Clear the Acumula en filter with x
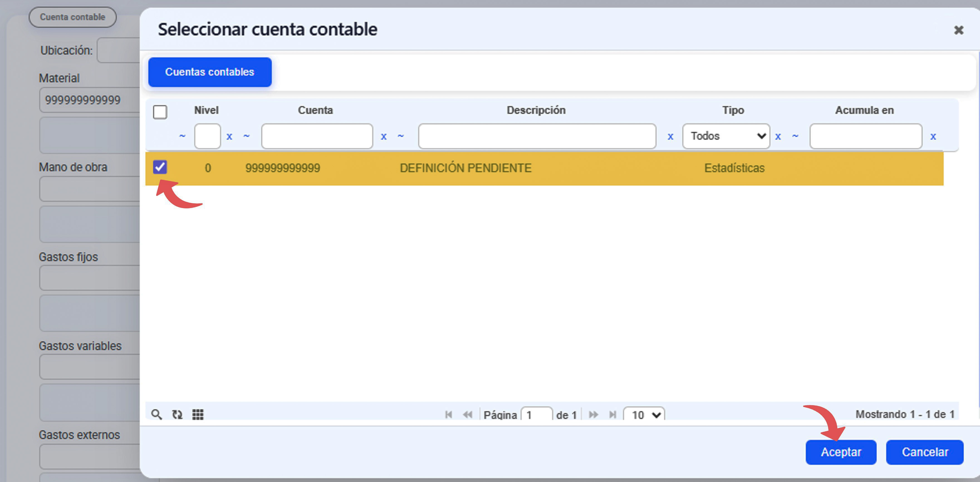This screenshot has height=482, width=980. click(933, 137)
